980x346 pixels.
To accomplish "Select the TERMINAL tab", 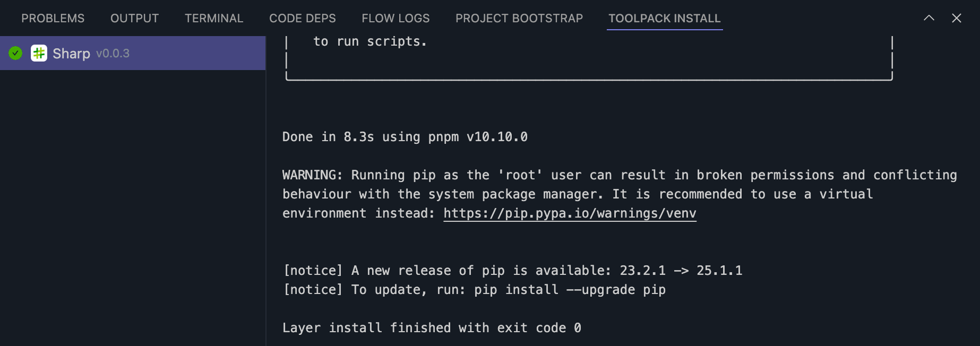I will (213, 19).
